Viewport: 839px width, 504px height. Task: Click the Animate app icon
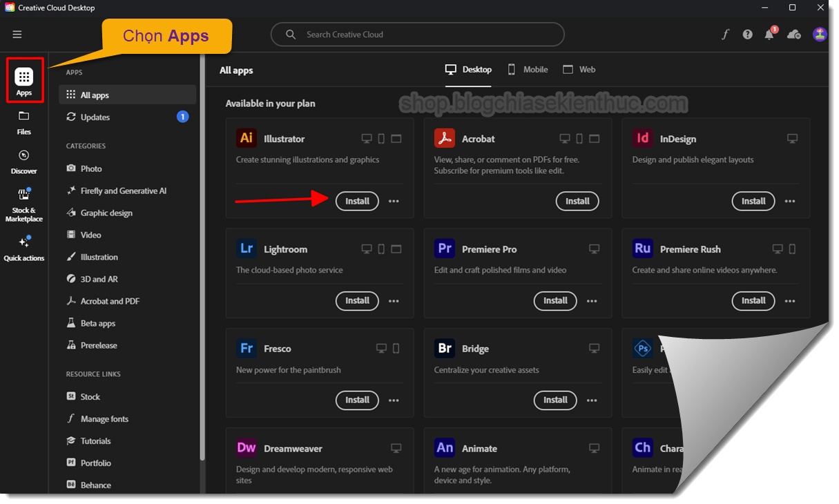click(445, 447)
